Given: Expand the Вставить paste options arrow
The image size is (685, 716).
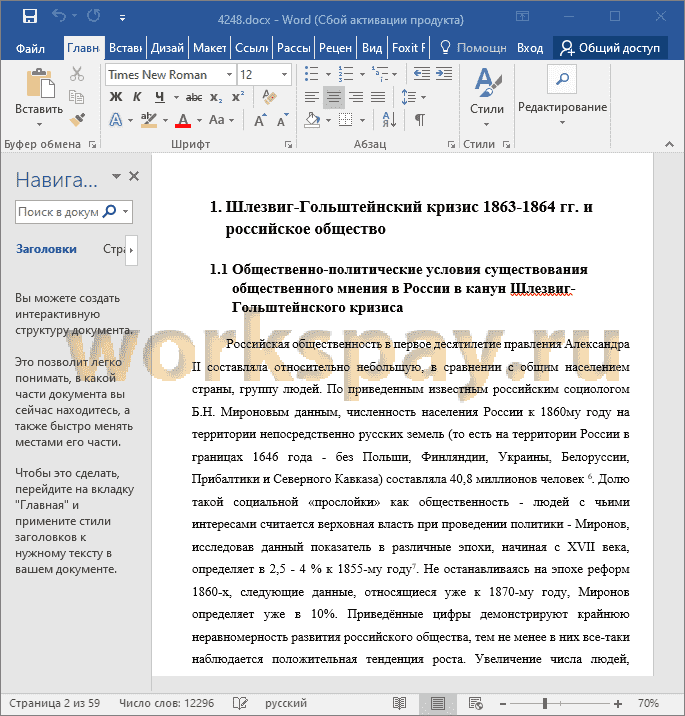Looking at the screenshot, I should point(39,124).
